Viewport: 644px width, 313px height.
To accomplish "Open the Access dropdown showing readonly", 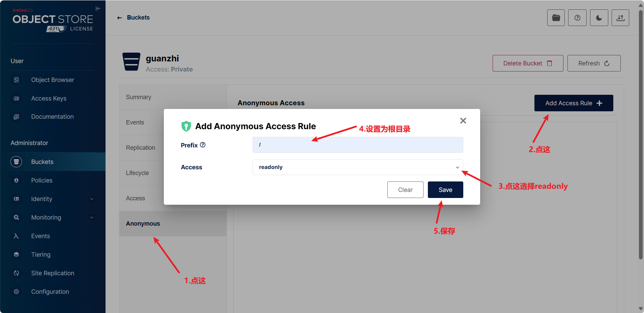I will (x=357, y=167).
